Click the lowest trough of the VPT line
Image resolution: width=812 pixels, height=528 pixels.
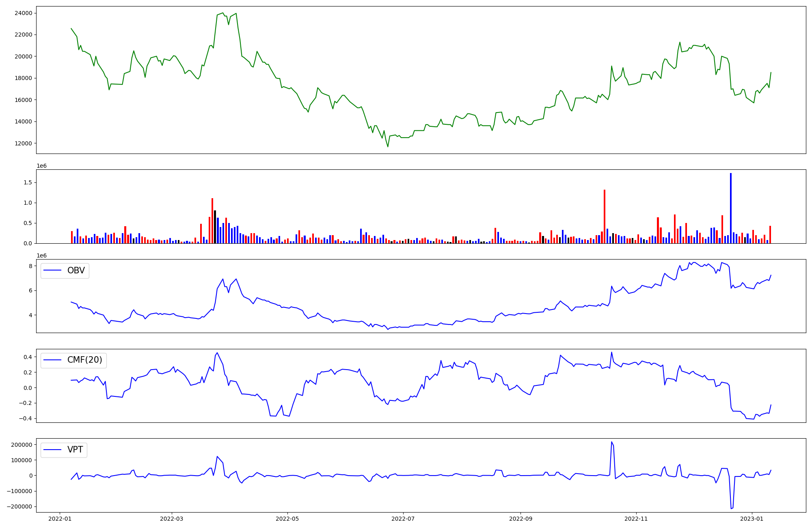coord(731,509)
